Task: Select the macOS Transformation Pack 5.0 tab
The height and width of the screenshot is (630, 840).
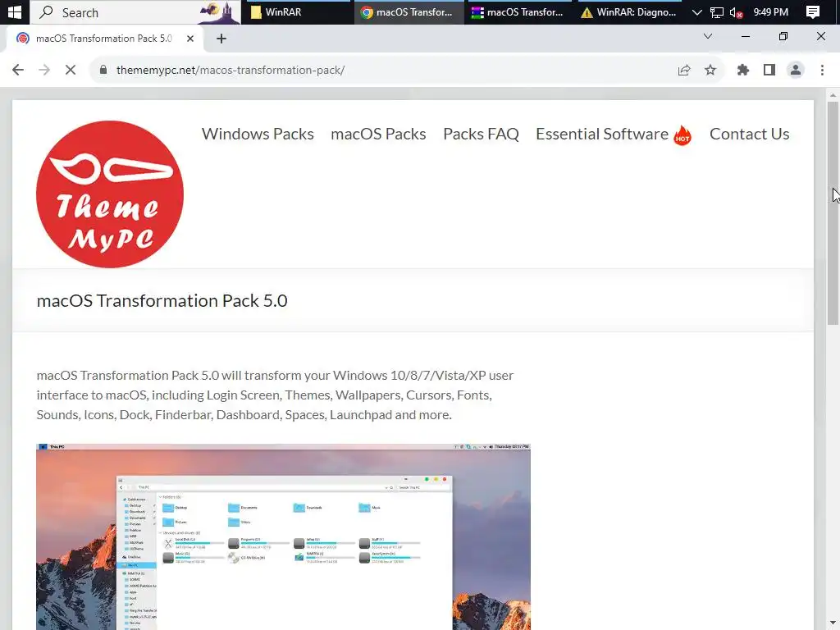Action: click(x=104, y=39)
